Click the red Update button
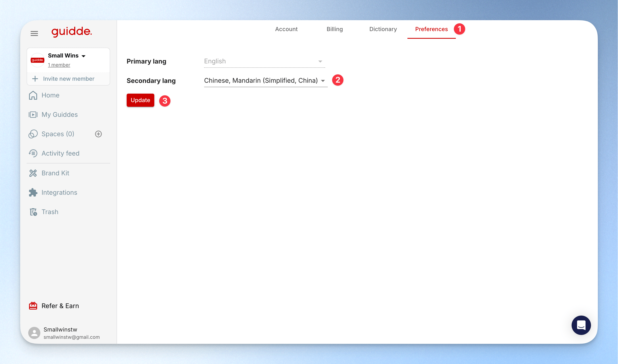This screenshot has width=618, height=364. 140,100
